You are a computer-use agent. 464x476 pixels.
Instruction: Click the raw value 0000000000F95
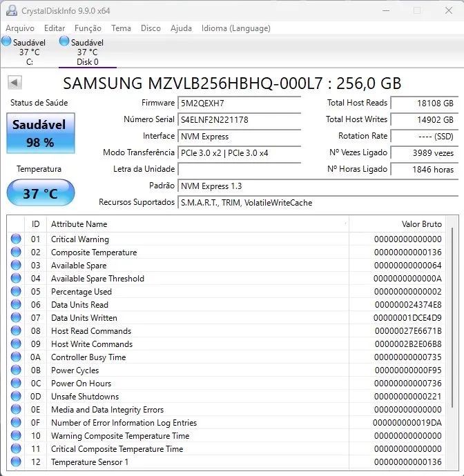click(408, 370)
